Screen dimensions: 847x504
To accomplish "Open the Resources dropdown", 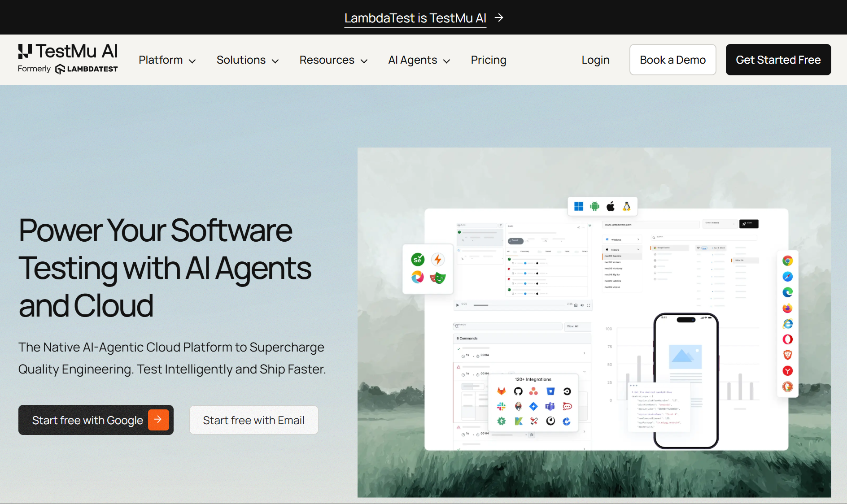I will (x=333, y=60).
